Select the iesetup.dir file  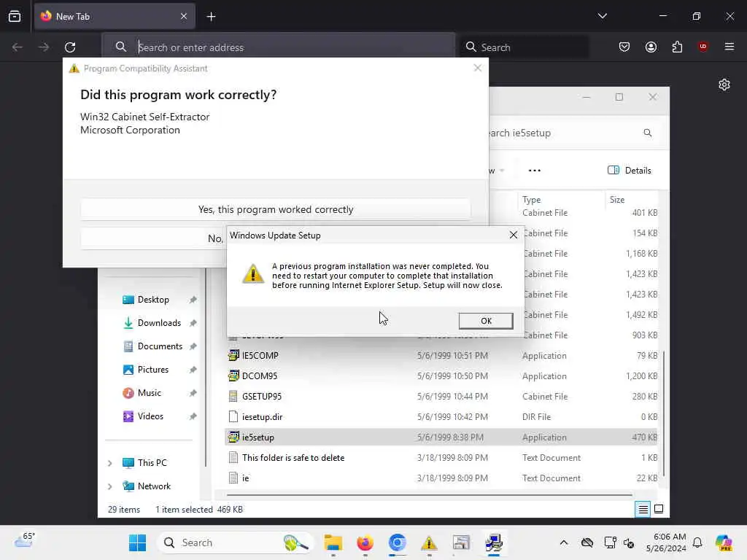click(441, 416)
